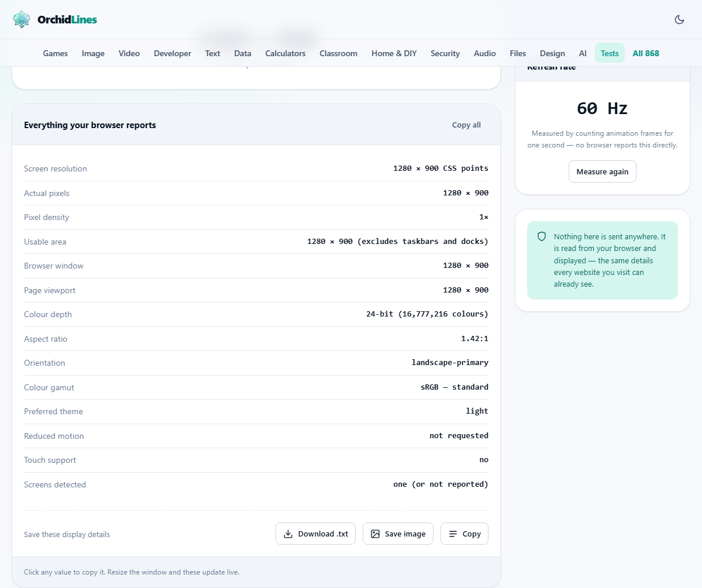Screen dimensions: 702x588
Task: Toggle dark mode with the moon icon
Action: click(x=679, y=19)
